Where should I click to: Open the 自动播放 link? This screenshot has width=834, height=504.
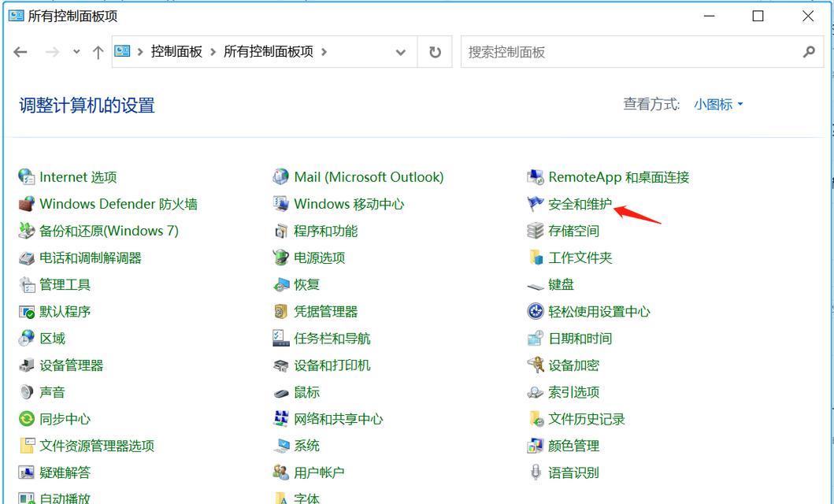(65, 498)
